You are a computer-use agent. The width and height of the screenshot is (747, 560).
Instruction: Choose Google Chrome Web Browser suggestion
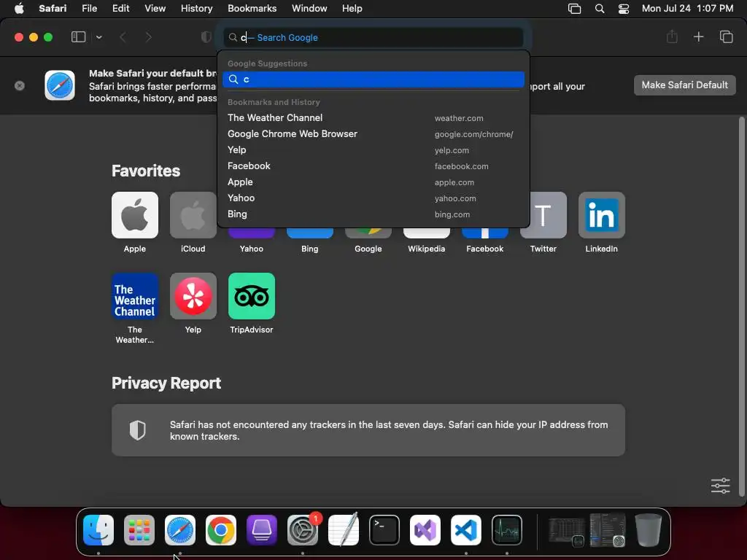pos(373,134)
